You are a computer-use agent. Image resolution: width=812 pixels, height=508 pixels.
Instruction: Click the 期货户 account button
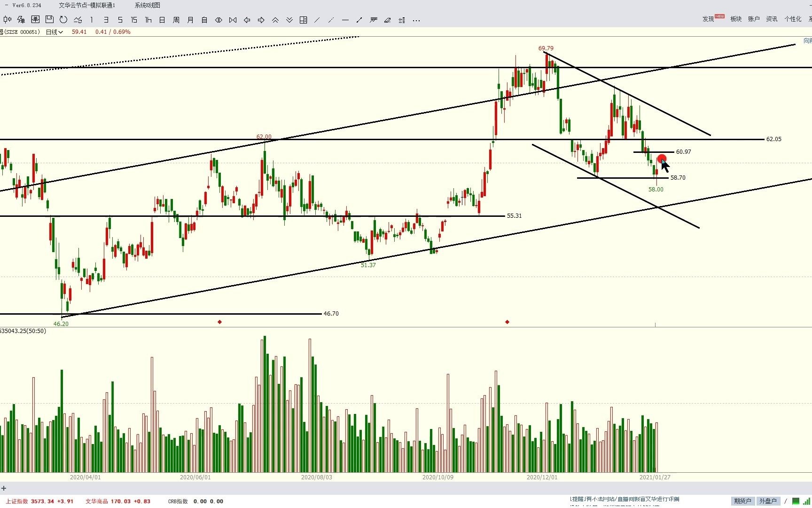tap(742, 501)
